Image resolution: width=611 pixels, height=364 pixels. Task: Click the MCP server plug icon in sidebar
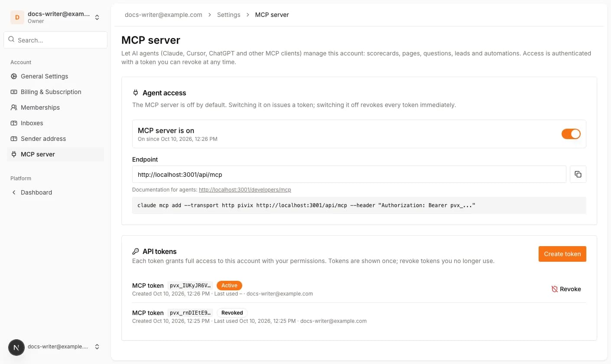pyautogui.click(x=14, y=154)
